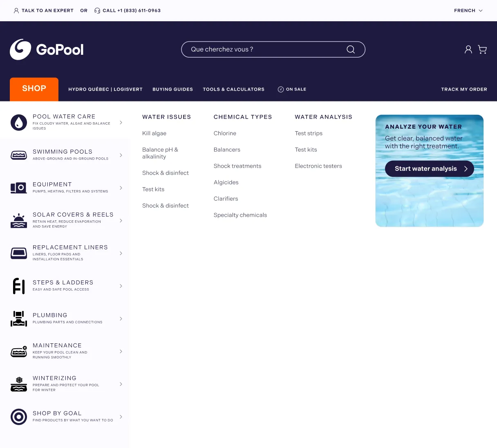Expand Plumbing chevron
The image size is (497, 448).
pos(121,319)
